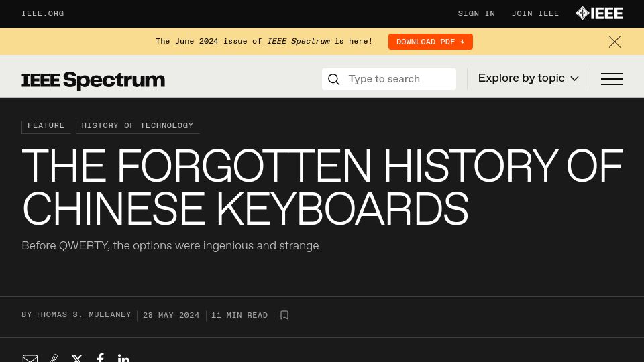The height and width of the screenshot is (362, 644).
Task: Dismiss the yellow announcement banner
Action: pos(614,42)
